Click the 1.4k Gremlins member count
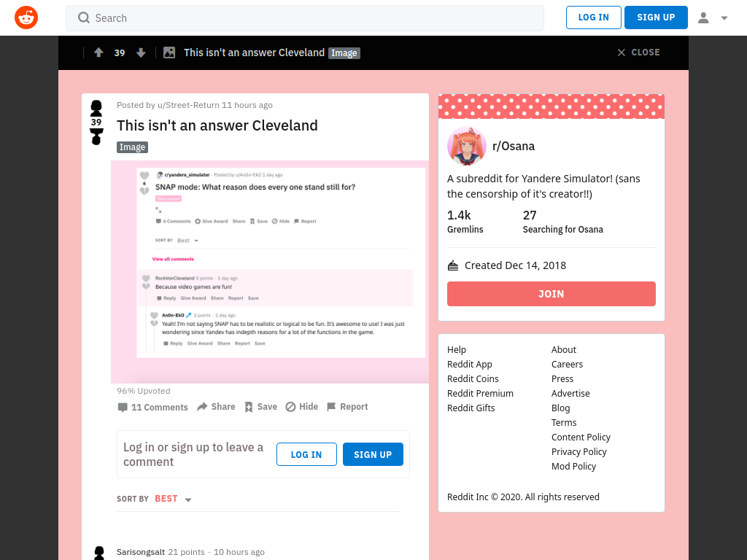Viewport: 747px width, 560px height. point(465,222)
